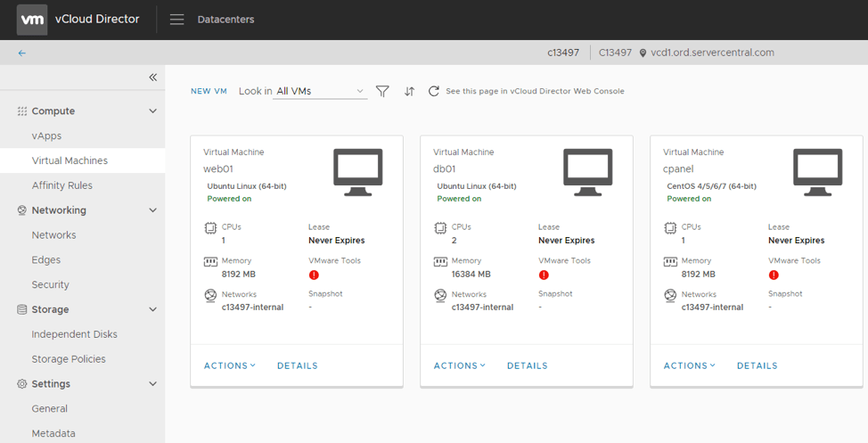Click web01 network c13497-internal
Viewport: 868px width, 443px height.
(x=252, y=308)
